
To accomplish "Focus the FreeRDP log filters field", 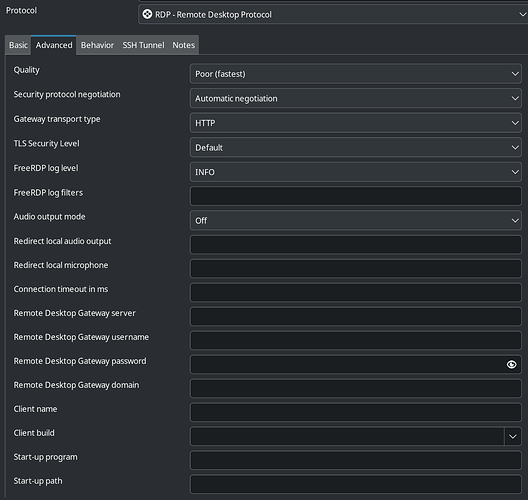I will [x=356, y=196].
